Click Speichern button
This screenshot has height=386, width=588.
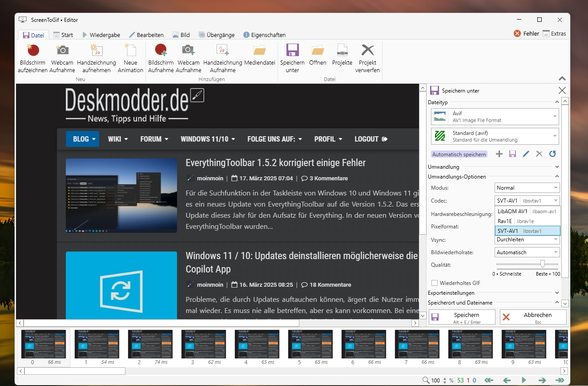coord(462,317)
